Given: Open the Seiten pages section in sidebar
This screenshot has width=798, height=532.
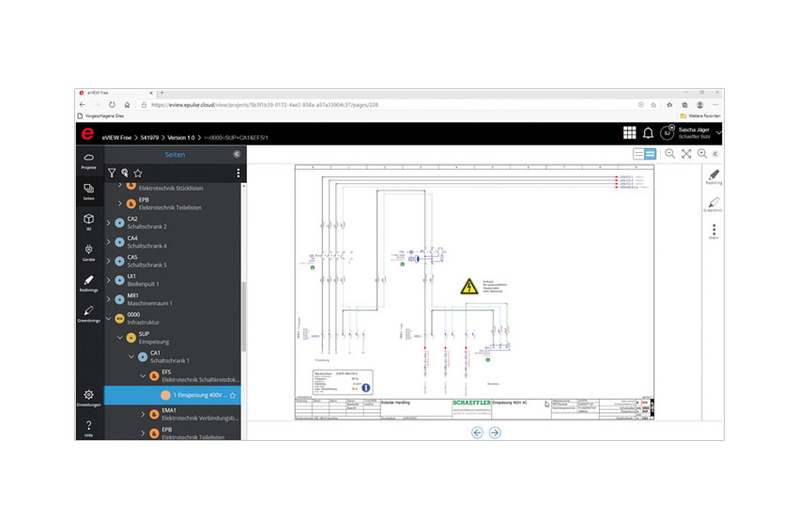Looking at the screenshot, I should point(88,191).
